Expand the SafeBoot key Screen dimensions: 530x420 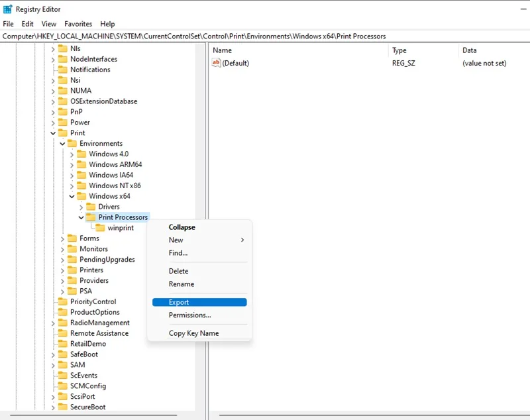53,355
